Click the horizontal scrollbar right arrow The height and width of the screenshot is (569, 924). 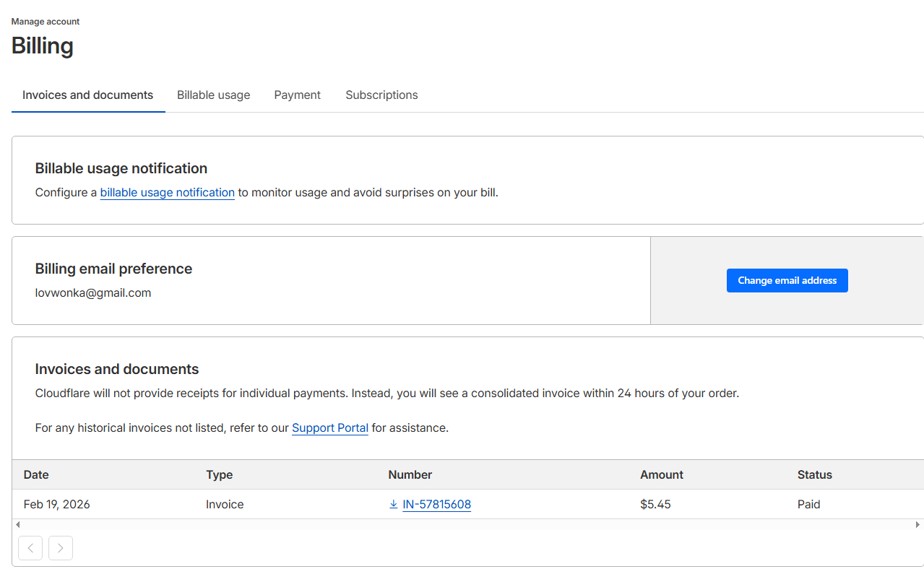click(917, 524)
